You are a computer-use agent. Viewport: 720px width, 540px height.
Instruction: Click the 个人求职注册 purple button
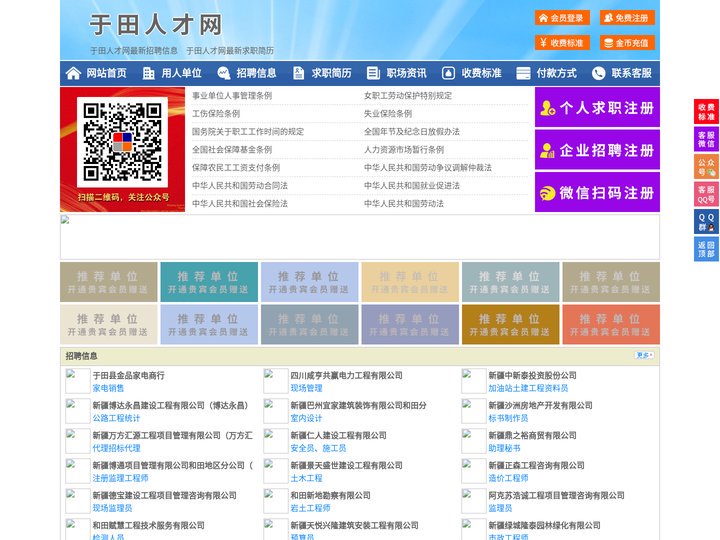597,107
